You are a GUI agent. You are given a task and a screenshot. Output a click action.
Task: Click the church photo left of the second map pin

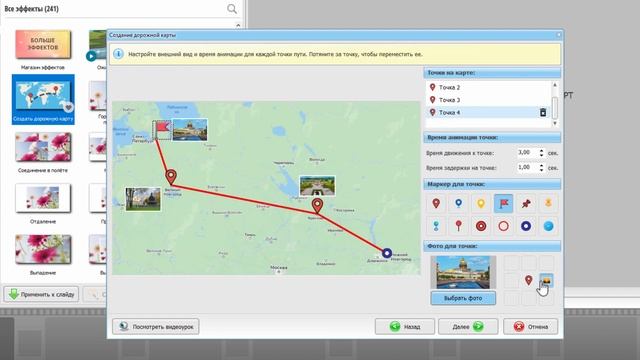click(x=143, y=199)
